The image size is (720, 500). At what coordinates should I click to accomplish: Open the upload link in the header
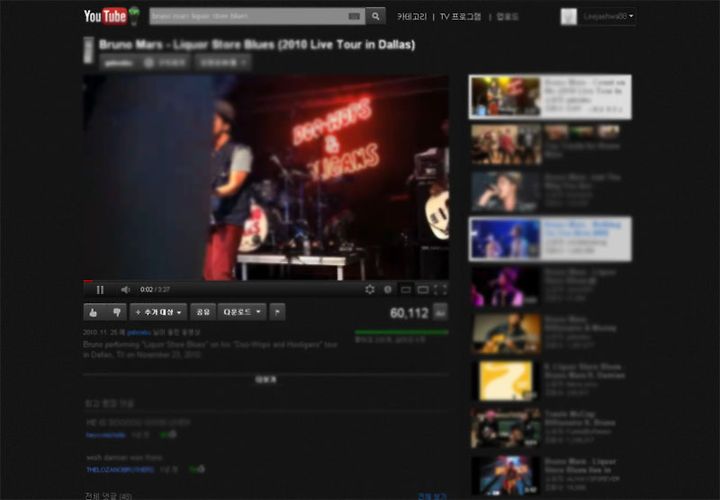507,17
